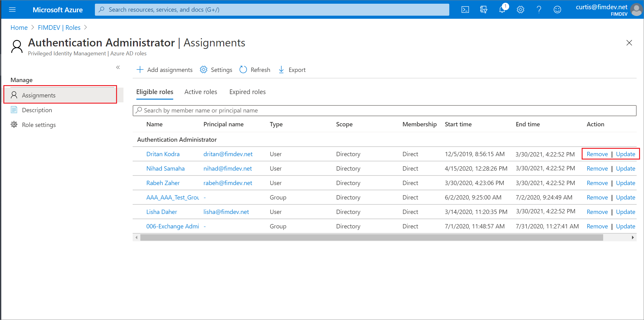Go to Home breadcrumb
Screen dimensions: 644x320
[19, 28]
